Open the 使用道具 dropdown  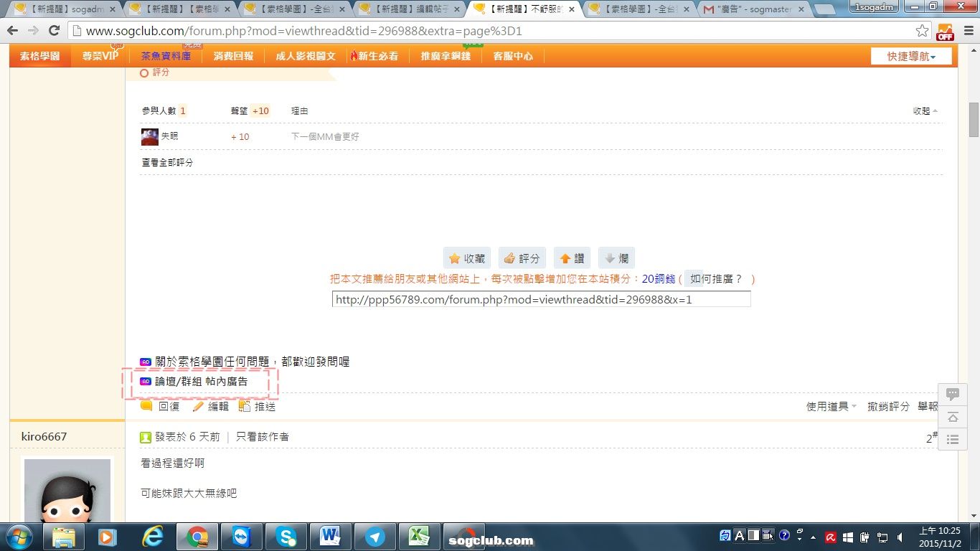pos(831,406)
